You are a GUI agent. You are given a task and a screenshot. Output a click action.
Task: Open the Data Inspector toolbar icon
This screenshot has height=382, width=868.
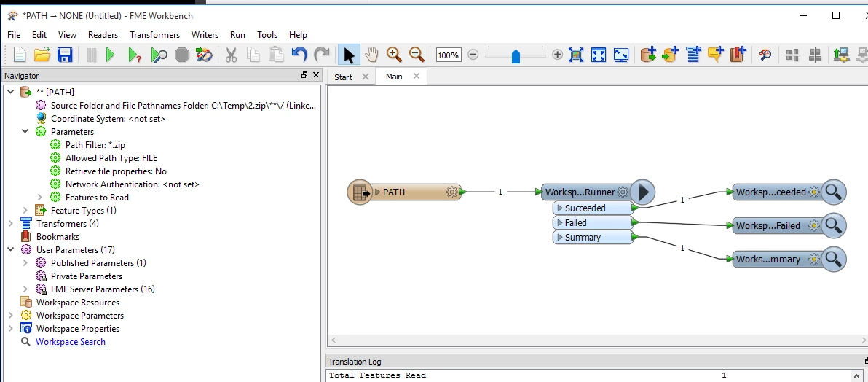[205, 55]
